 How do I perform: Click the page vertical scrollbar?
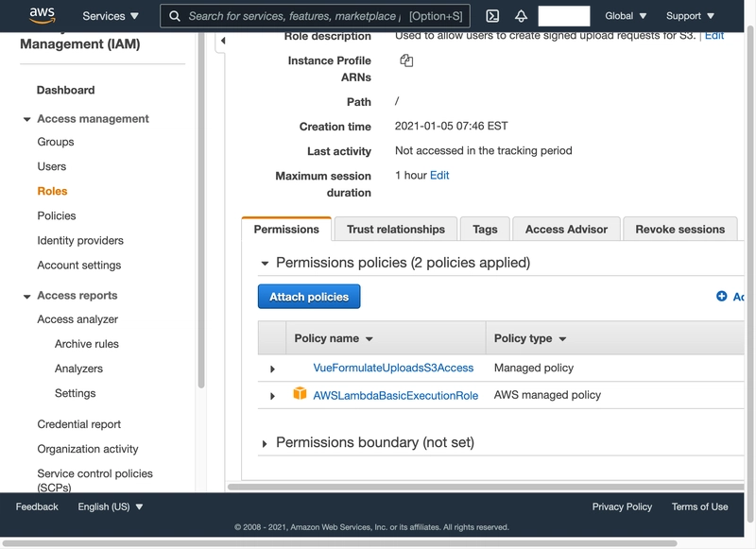(x=749, y=273)
